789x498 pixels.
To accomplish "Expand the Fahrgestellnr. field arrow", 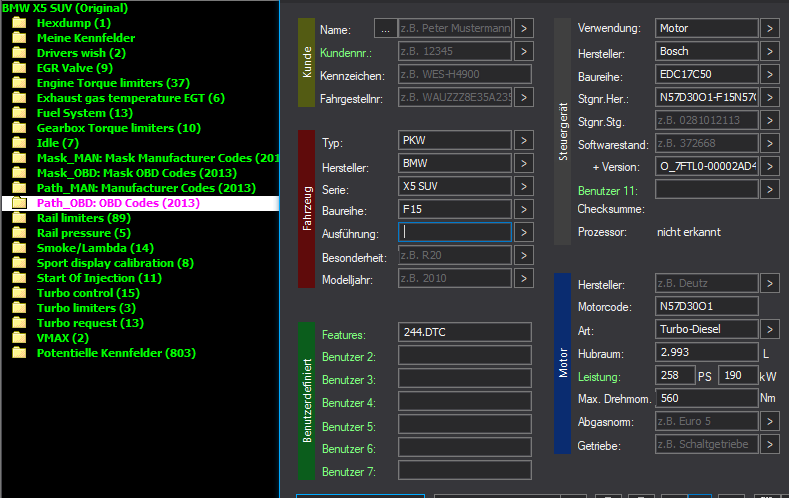I will [x=524, y=98].
